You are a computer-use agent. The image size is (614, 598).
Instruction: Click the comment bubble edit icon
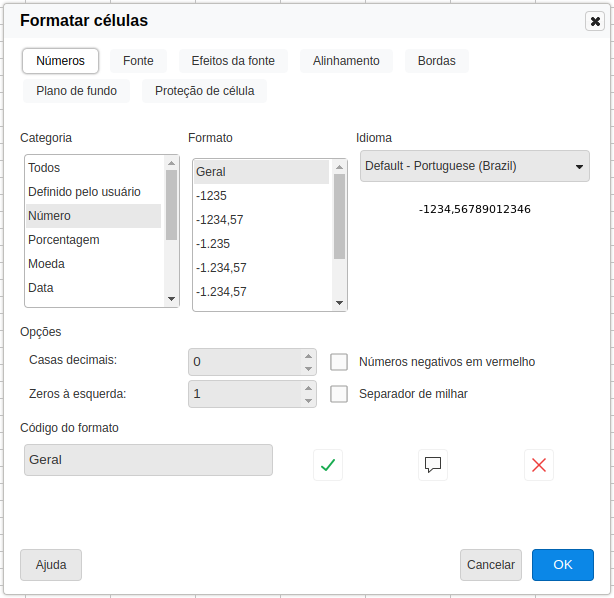coord(433,464)
